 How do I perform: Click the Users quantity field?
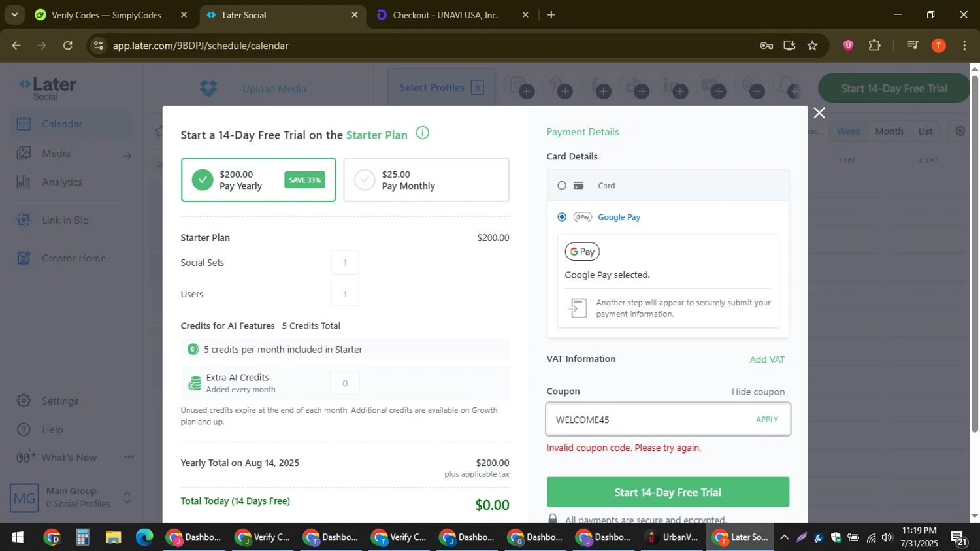345,294
